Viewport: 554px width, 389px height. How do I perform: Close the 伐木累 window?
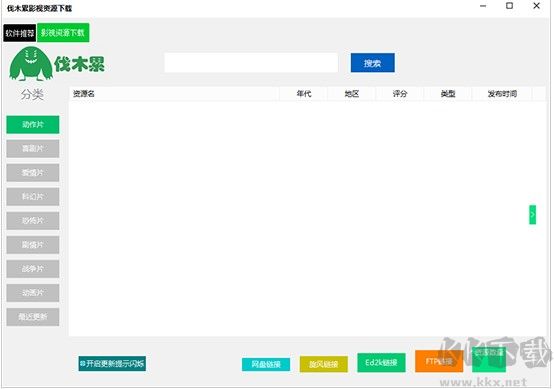(536, 6)
